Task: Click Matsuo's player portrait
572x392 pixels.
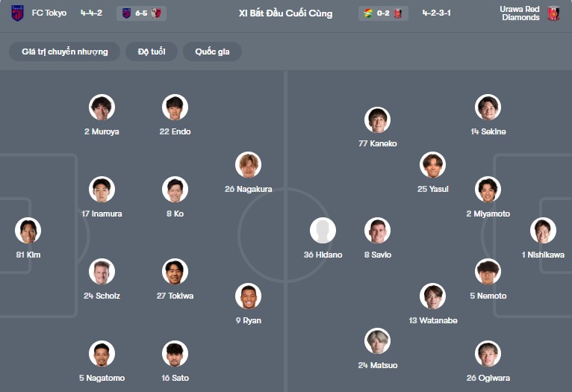Action: pyautogui.click(x=378, y=341)
